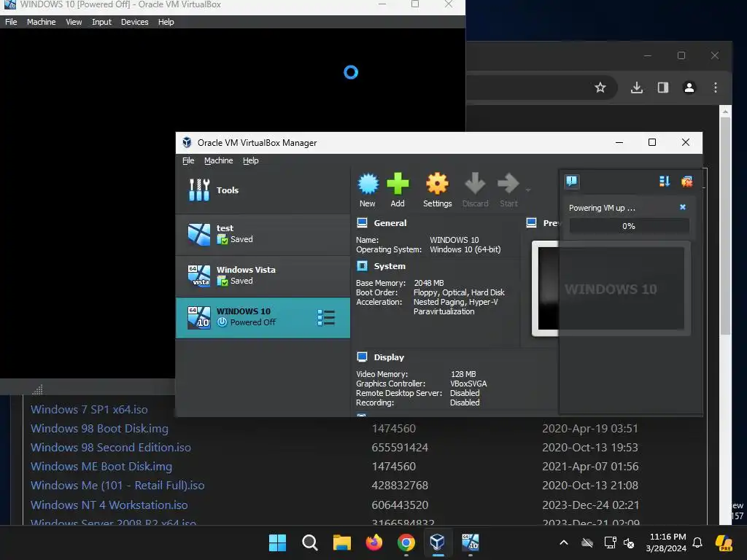Image resolution: width=747 pixels, height=560 pixels.
Task: Click the sort notifications icon
Action: point(664,182)
